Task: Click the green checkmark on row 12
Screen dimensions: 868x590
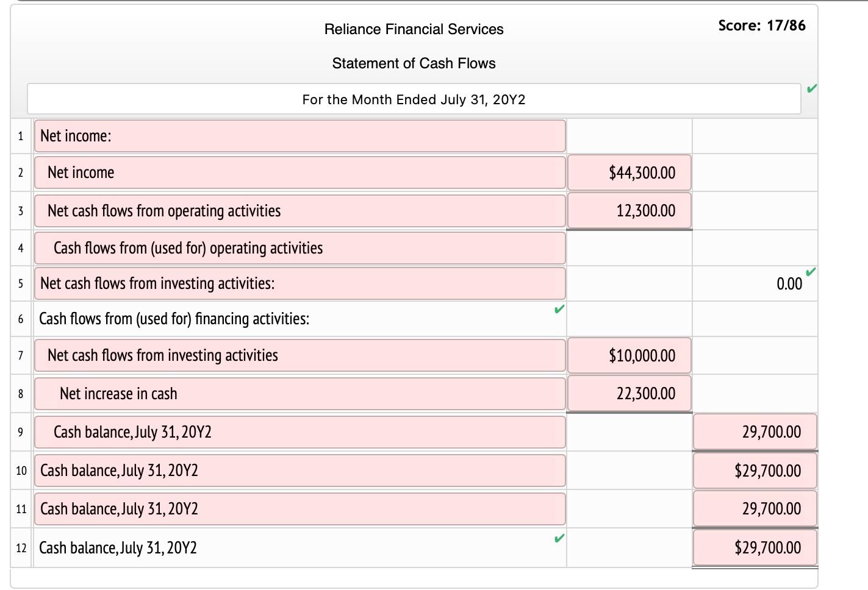Action: [x=559, y=538]
